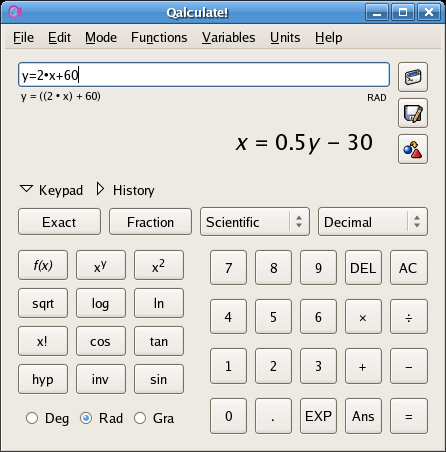446x452 pixels.
Task: Open the Edit menu
Action: [x=59, y=37]
